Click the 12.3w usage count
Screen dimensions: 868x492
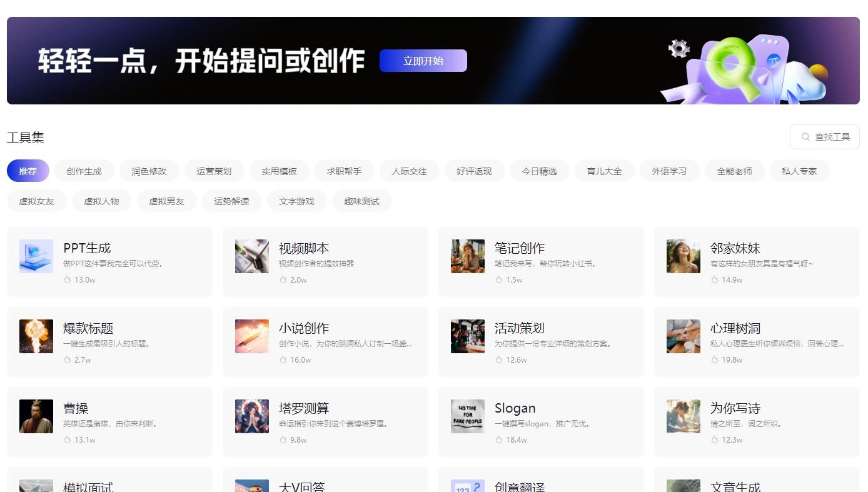(x=732, y=440)
